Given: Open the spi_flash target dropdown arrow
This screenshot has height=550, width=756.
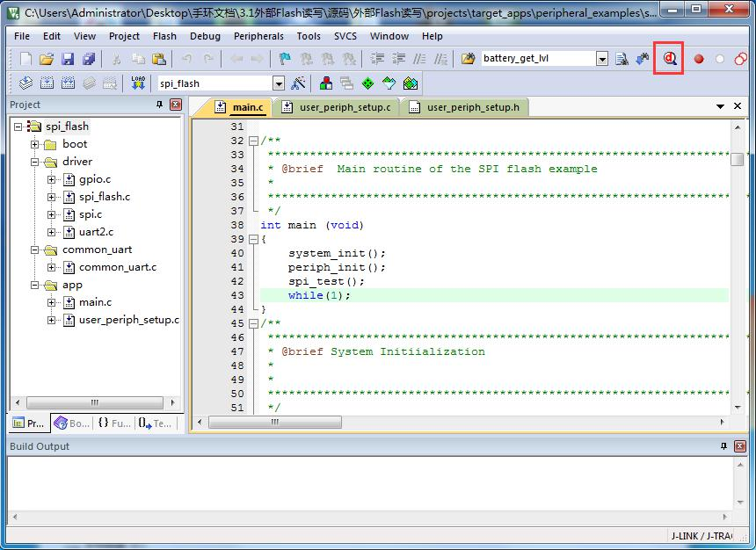Looking at the screenshot, I should (x=279, y=83).
